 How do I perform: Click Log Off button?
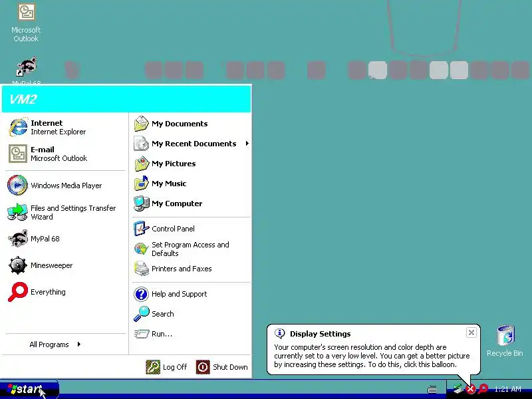[166, 367]
